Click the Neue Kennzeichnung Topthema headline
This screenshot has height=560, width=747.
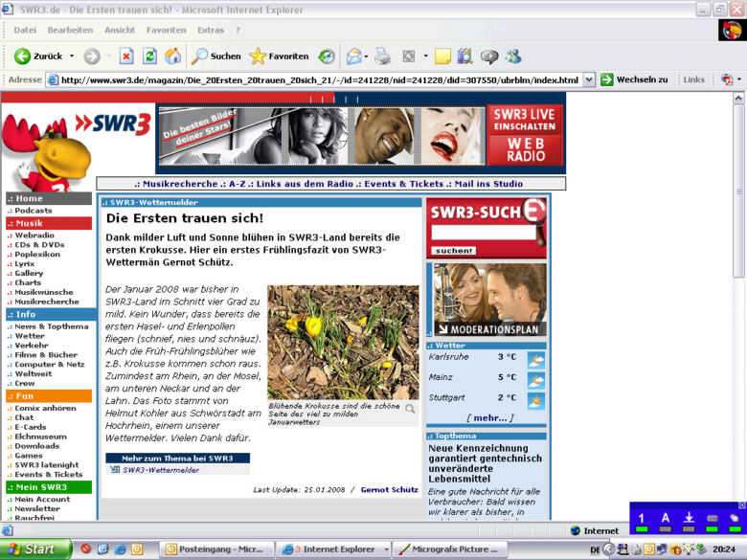point(485,463)
